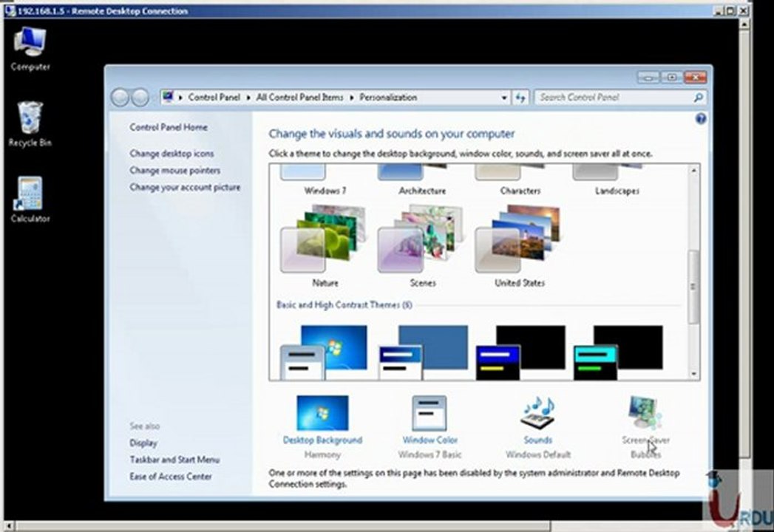Choose the Landscapes theme

(x=617, y=181)
